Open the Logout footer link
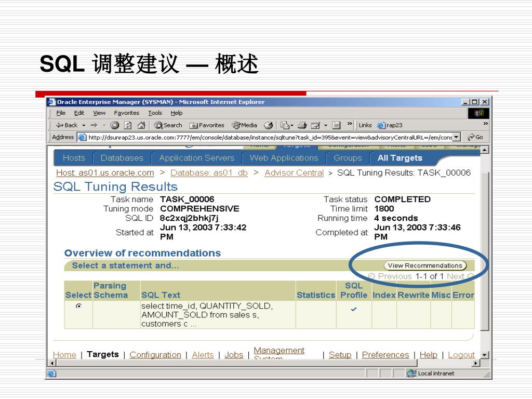The image size is (532, 399). [x=461, y=355]
